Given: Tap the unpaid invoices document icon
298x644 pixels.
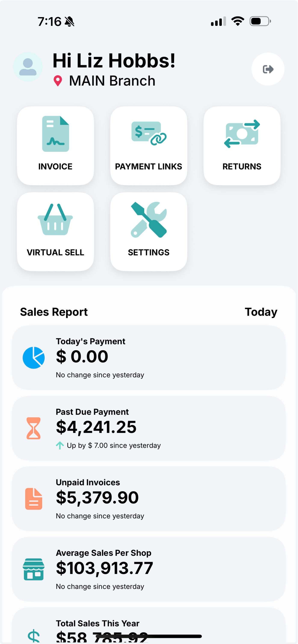Looking at the screenshot, I should [34, 498].
